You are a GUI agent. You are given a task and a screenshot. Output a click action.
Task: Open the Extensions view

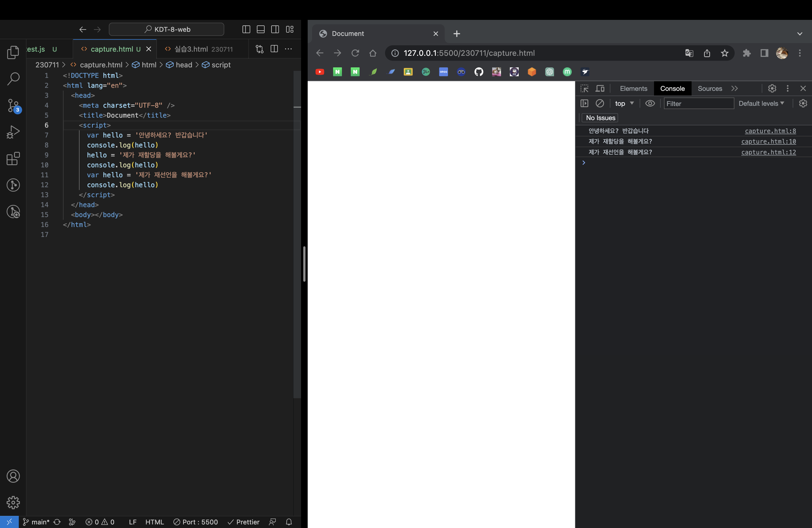coord(13,159)
